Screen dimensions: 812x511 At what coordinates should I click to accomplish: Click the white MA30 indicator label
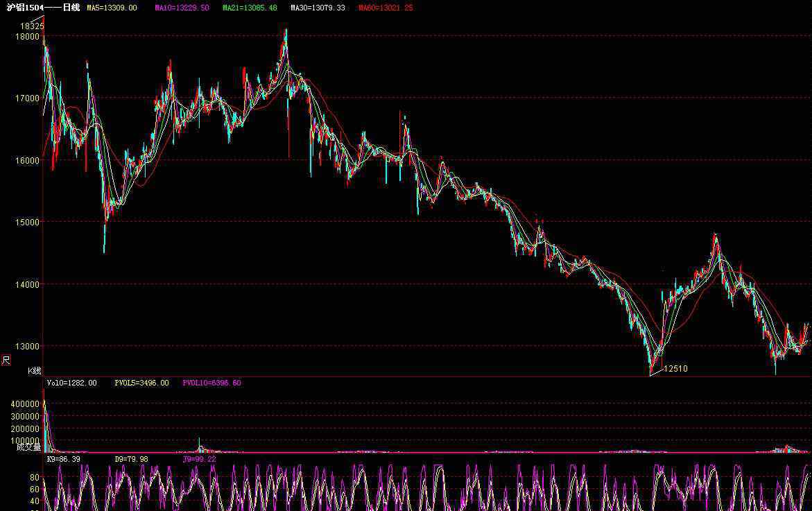pyautogui.click(x=318, y=8)
